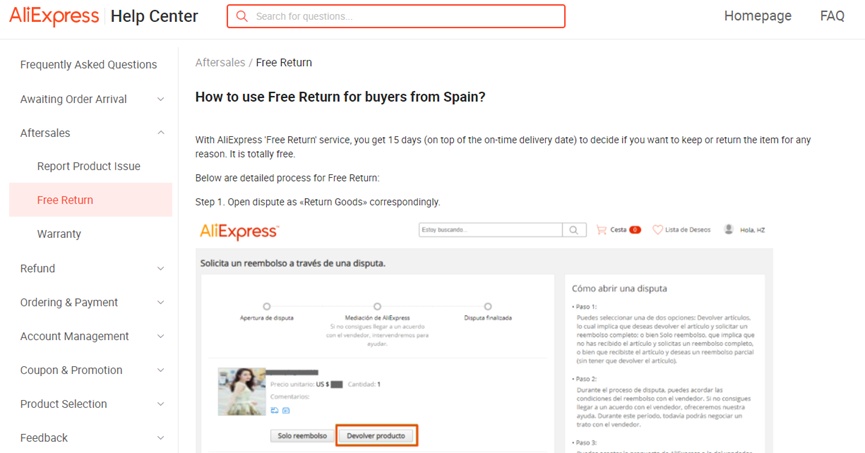Viewport: 865px width, 453px height.
Task: Open Report Product Issue page
Action: [x=88, y=166]
